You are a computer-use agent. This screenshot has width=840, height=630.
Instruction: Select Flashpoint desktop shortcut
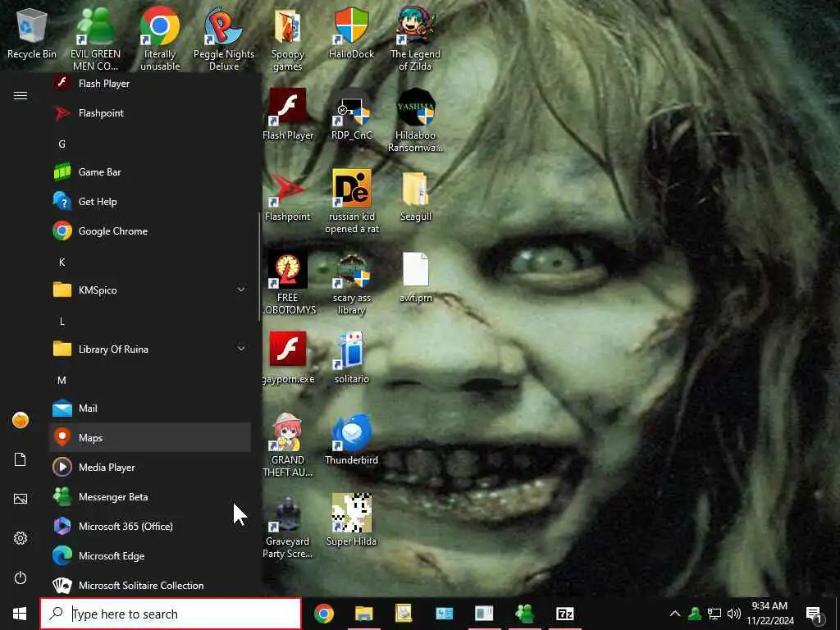288,195
